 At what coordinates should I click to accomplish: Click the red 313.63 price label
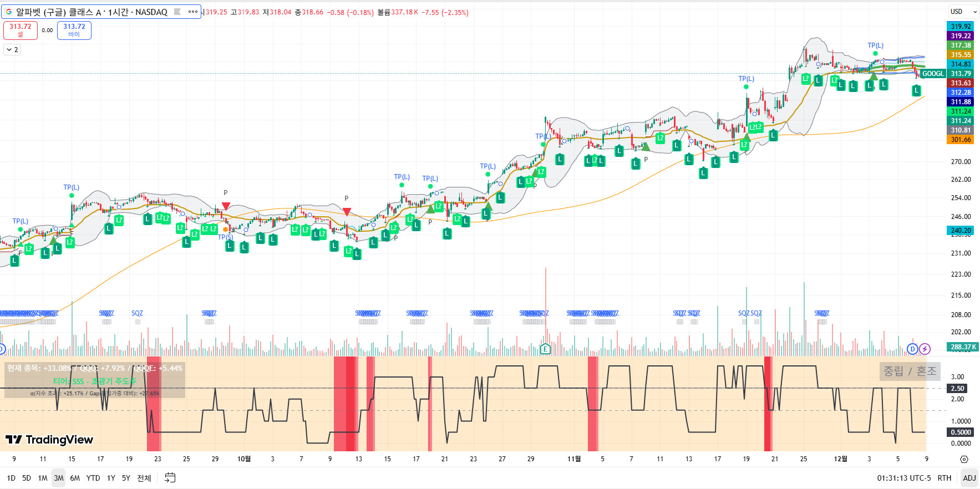point(961,83)
